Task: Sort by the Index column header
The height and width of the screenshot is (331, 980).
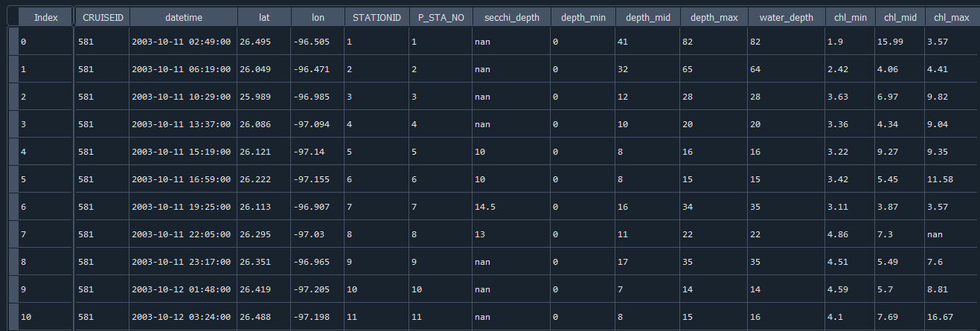Action: pyautogui.click(x=45, y=17)
